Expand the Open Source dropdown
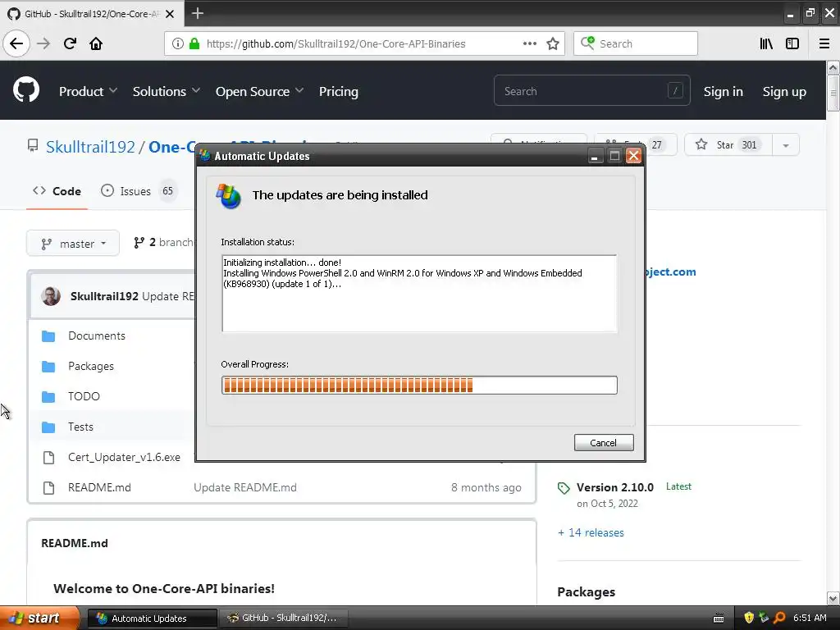 pos(259,92)
